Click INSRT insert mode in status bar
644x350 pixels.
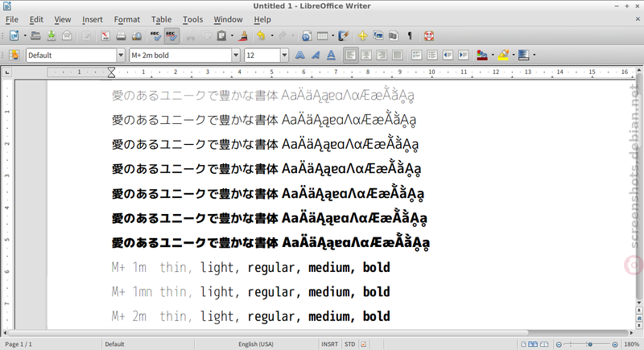click(x=329, y=344)
